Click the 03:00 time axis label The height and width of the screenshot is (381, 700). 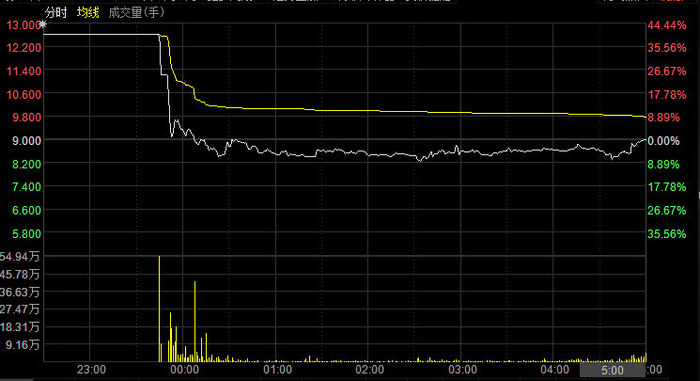tap(462, 369)
